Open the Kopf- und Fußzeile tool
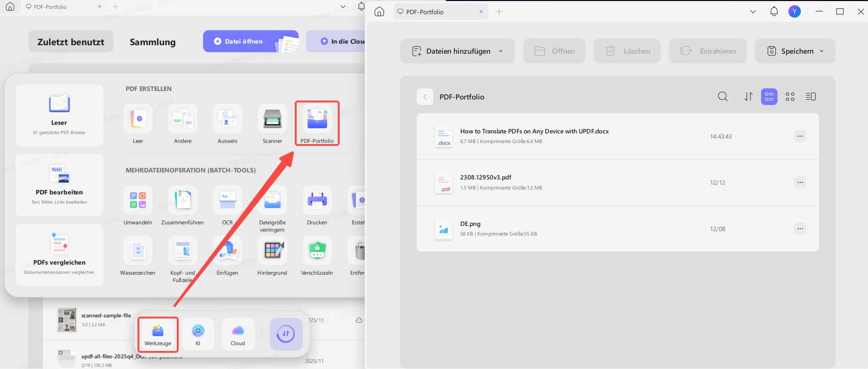 [x=183, y=250]
